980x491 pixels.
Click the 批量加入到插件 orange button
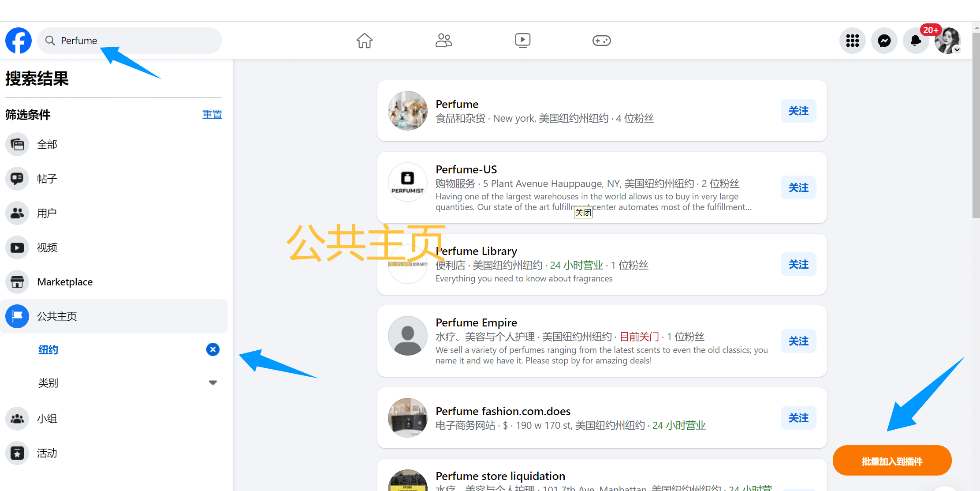tap(892, 461)
